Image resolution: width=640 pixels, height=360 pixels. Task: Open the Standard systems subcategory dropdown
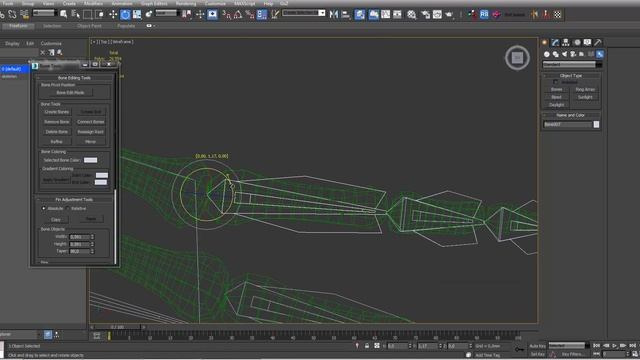pos(572,64)
